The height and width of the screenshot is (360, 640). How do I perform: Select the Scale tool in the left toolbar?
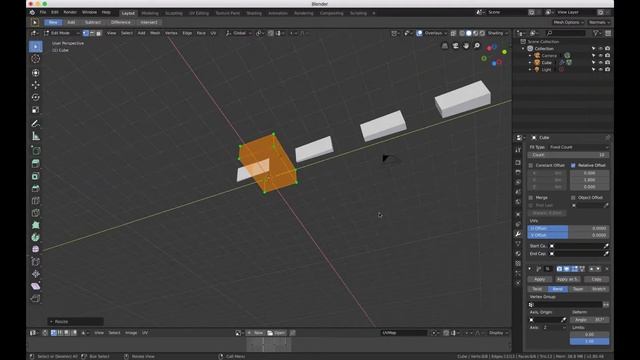pos(36,109)
